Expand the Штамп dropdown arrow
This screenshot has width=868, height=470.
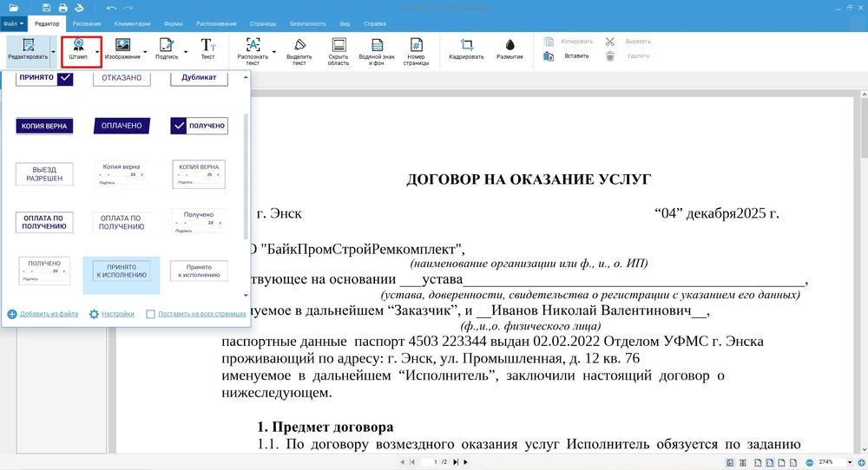click(x=96, y=51)
